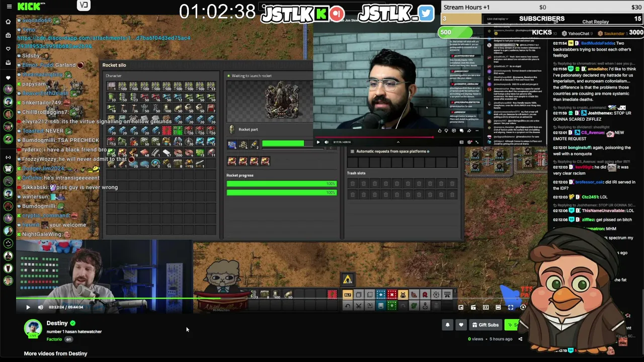The width and height of the screenshot is (644, 362).
Task: Follow the channel with the heart button
Action: click(x=461, y=325)
